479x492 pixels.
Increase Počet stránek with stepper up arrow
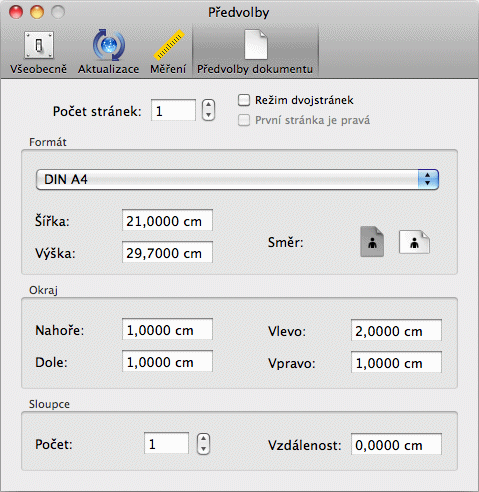(208, 105)
